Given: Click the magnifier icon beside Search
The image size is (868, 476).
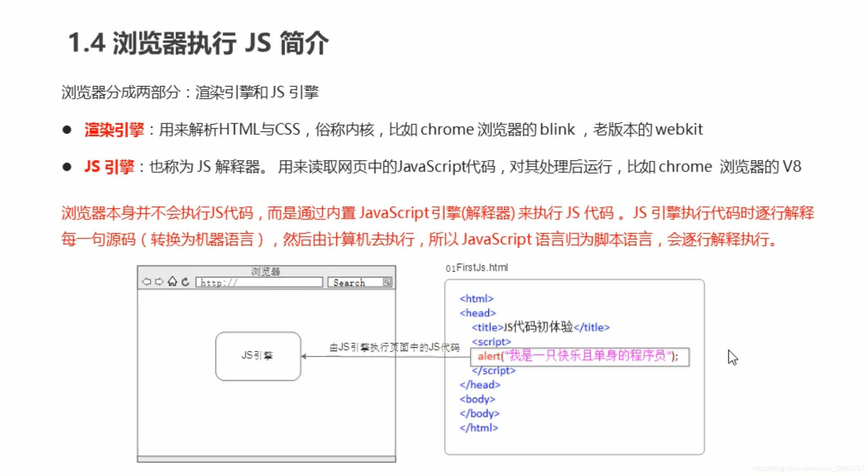Looking at the screenshot, I should pyautogui.click(x=387, y=282).
